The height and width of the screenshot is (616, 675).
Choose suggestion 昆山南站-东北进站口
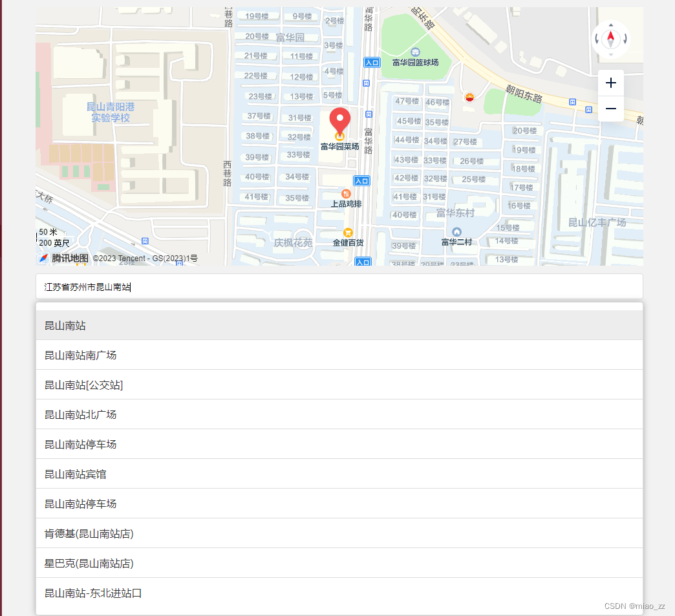coord(339,593)
